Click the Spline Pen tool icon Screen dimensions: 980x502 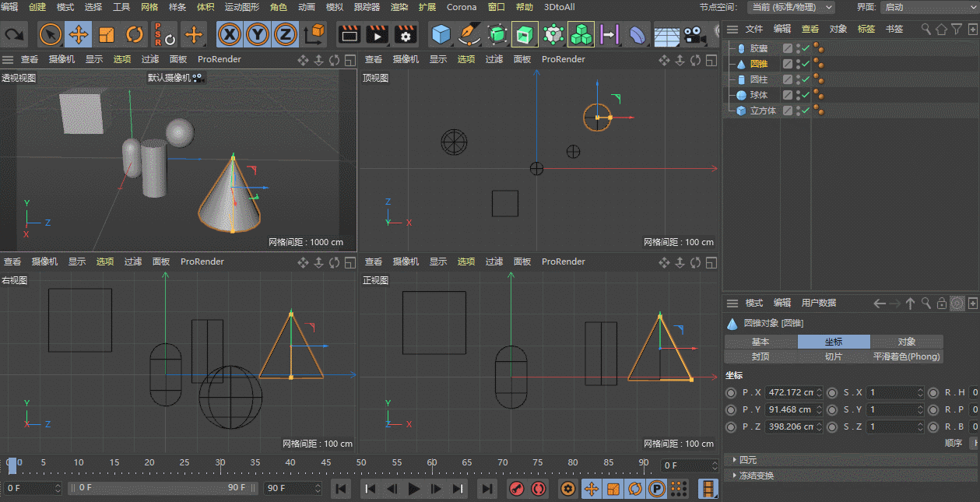(469, 34)
